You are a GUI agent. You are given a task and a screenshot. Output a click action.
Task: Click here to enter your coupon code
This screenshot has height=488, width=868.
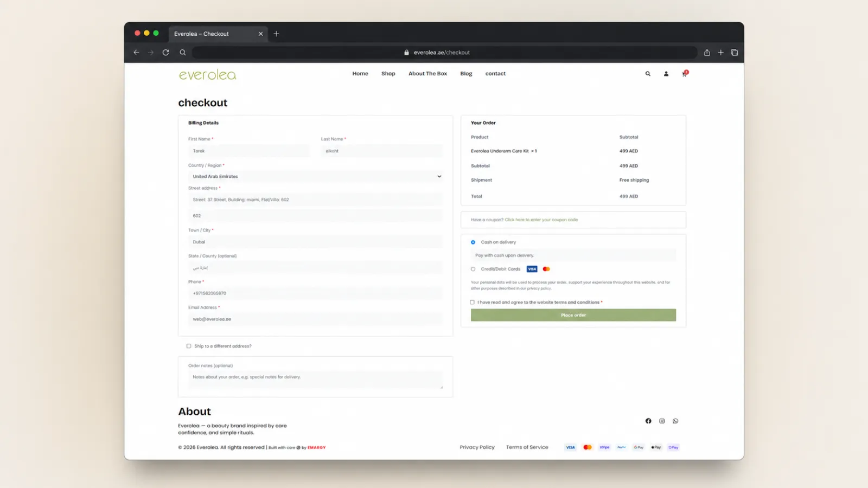pos(541,220)
